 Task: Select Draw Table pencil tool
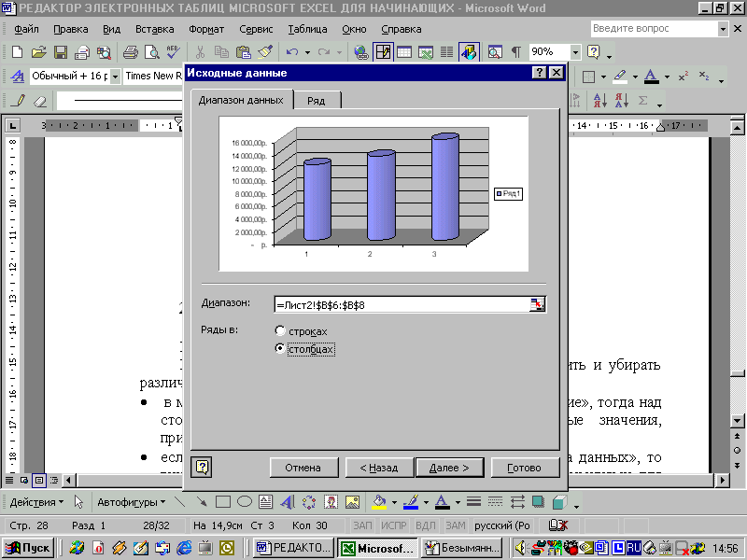click(x=19, y=101)
